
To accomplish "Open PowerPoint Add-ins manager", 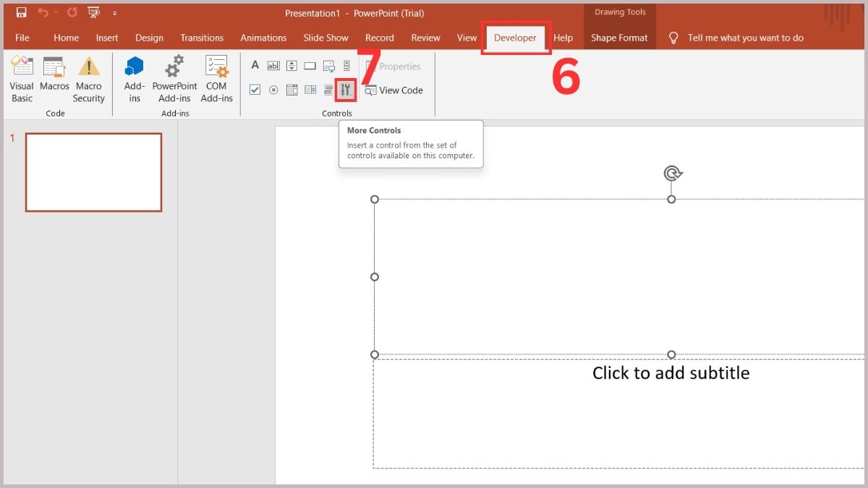I will click(x=174, y=80).
